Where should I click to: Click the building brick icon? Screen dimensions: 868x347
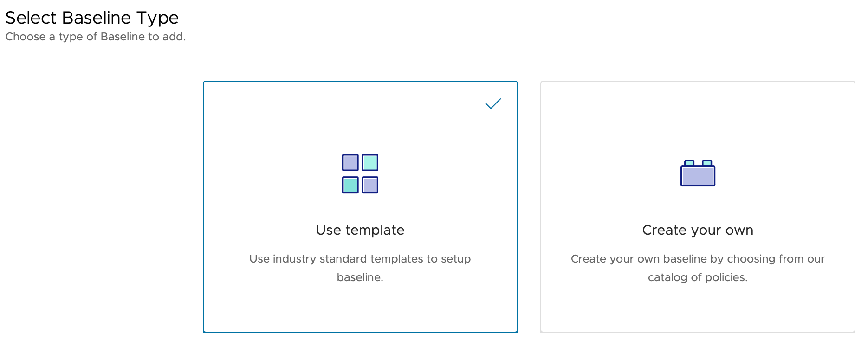[698, 173]
